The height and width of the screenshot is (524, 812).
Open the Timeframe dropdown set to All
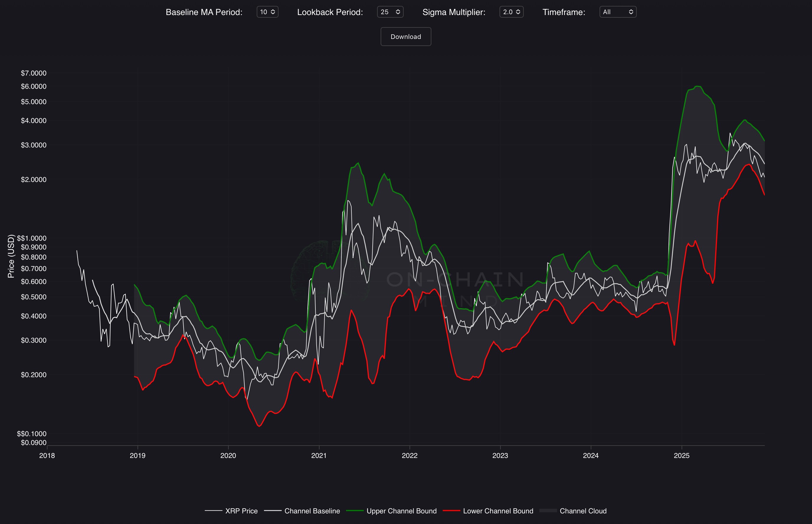tap(618, 12)
